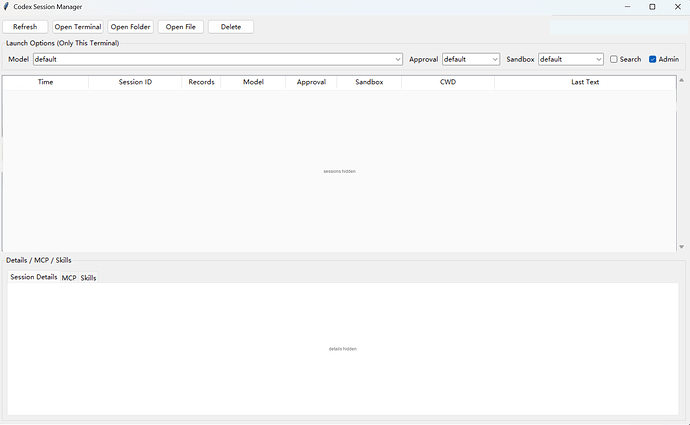Close the Codex Session Manager window
The image size is (690, 425).
tap(678, 7)
